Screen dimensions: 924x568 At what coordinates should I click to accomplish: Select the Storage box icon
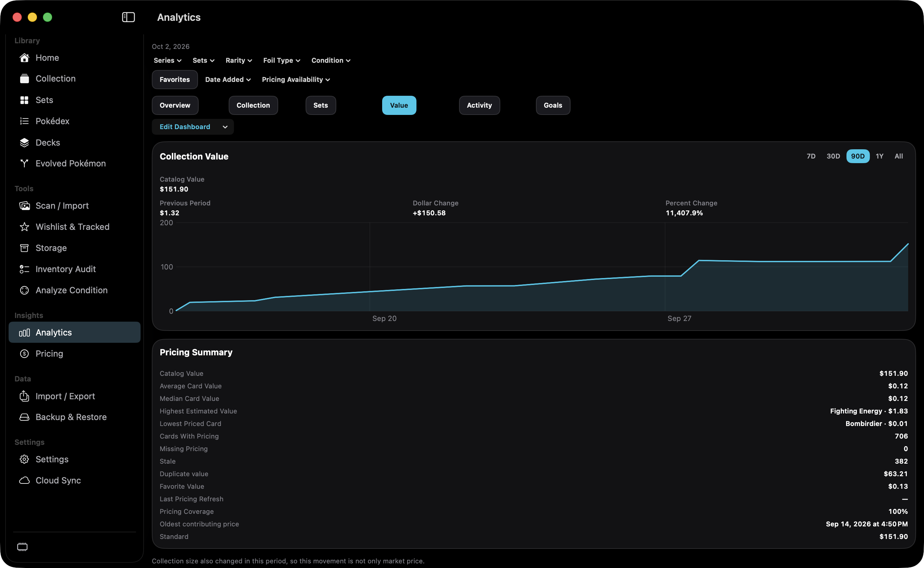tap(24, 248)
